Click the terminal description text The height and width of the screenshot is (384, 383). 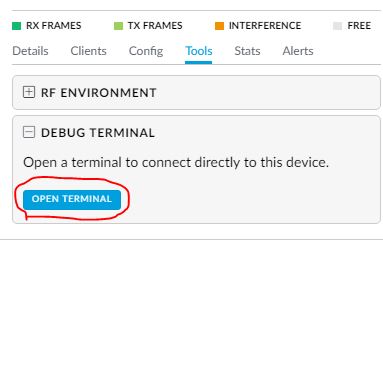(176, 163)
